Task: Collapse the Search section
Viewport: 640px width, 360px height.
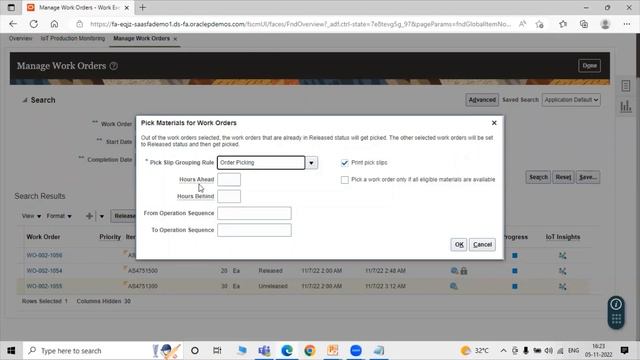Action: pyautogui.click(x=25, y=100)
